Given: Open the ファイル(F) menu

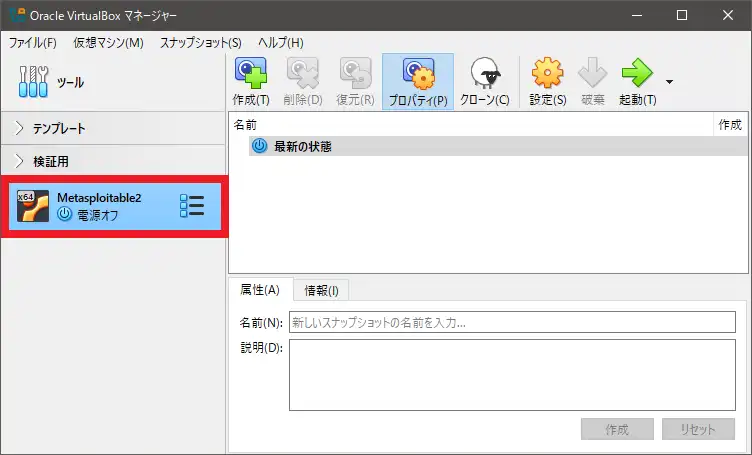Looking at the screenshot, I should (x=34, y=43).
